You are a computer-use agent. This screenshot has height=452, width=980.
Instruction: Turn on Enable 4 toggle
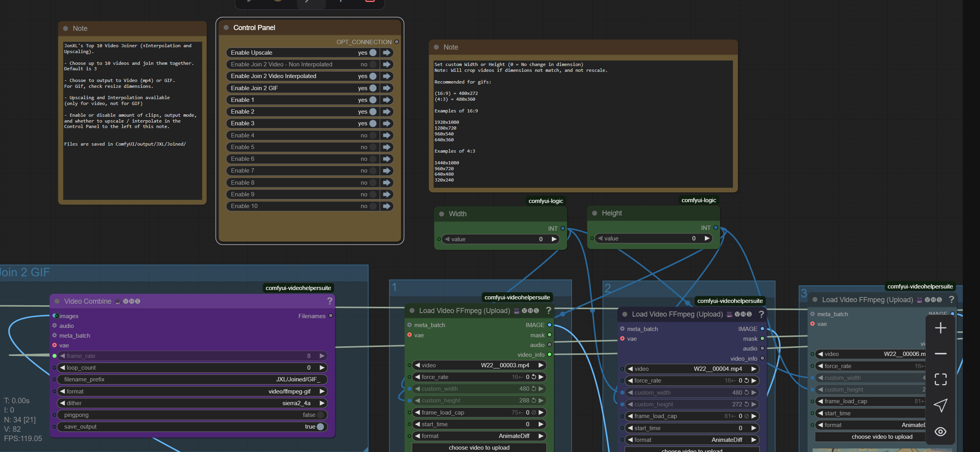[x=373, y=135]
